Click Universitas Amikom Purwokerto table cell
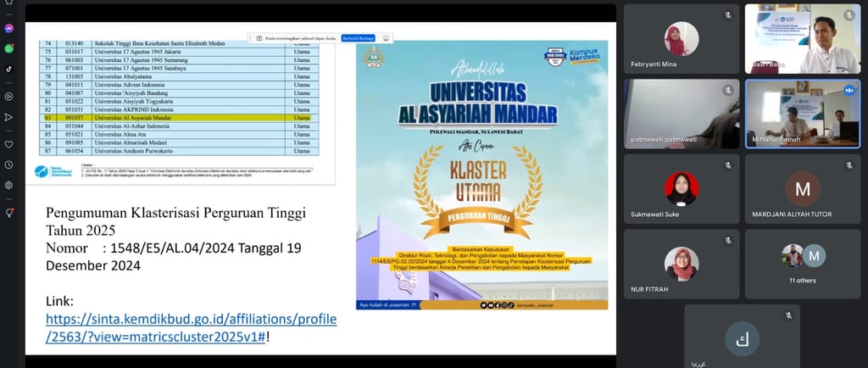 (189, 151)
